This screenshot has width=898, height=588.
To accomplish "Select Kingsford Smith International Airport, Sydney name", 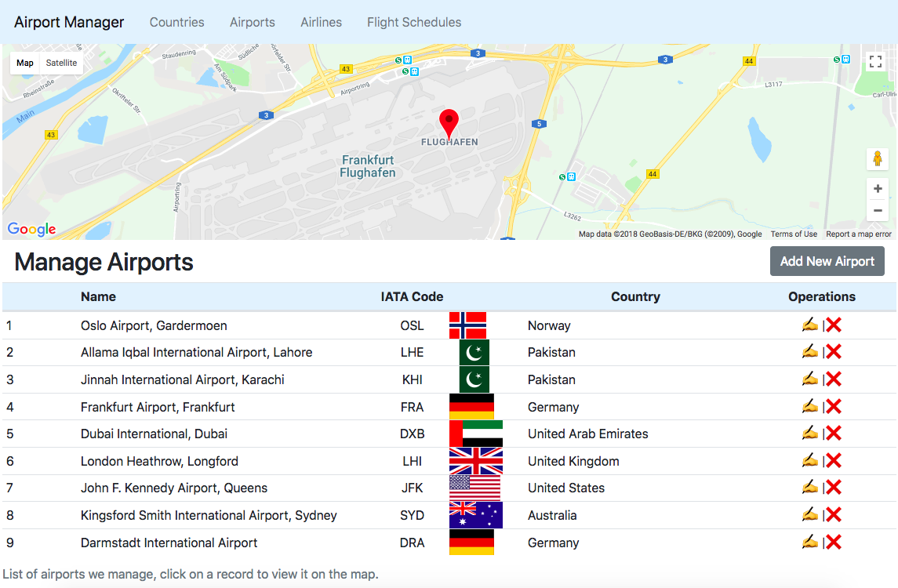I will click(x=209, y=515).
